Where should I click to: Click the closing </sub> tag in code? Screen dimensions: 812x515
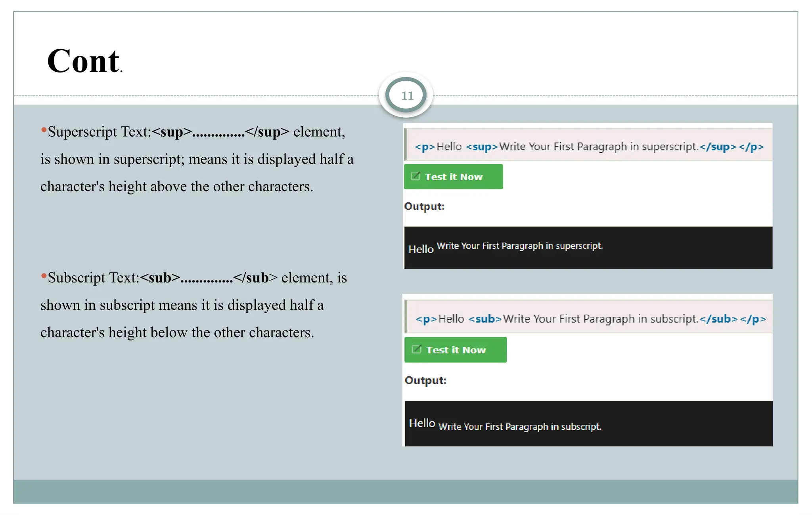718,319
